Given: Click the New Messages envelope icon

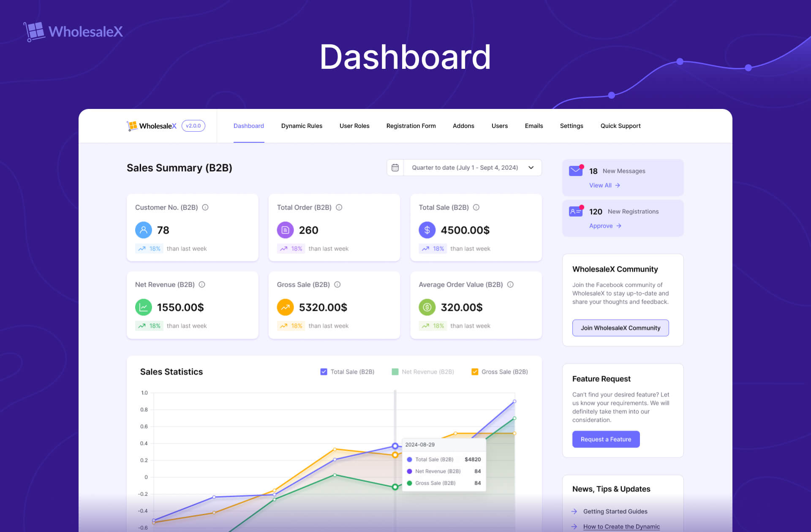Looking at the screenshot, I should [x=575, y=171].
